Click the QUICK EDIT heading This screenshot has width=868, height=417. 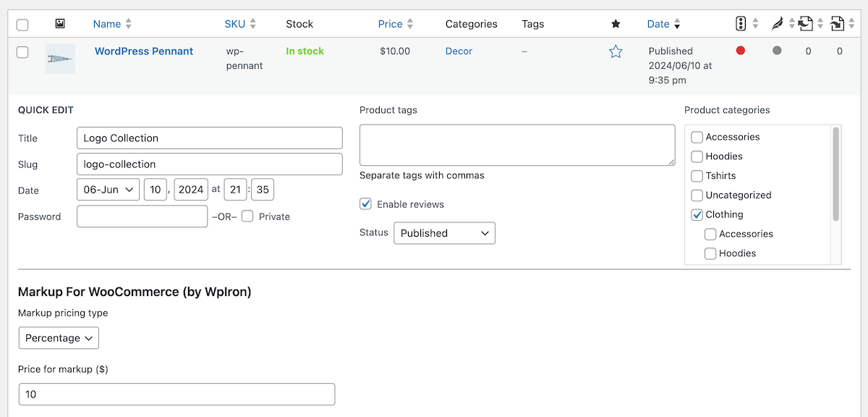[x=46, y=110]
